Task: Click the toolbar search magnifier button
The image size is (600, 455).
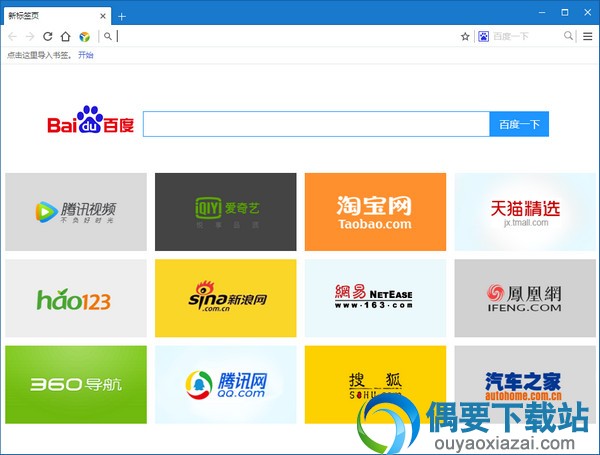Action: 569,36
